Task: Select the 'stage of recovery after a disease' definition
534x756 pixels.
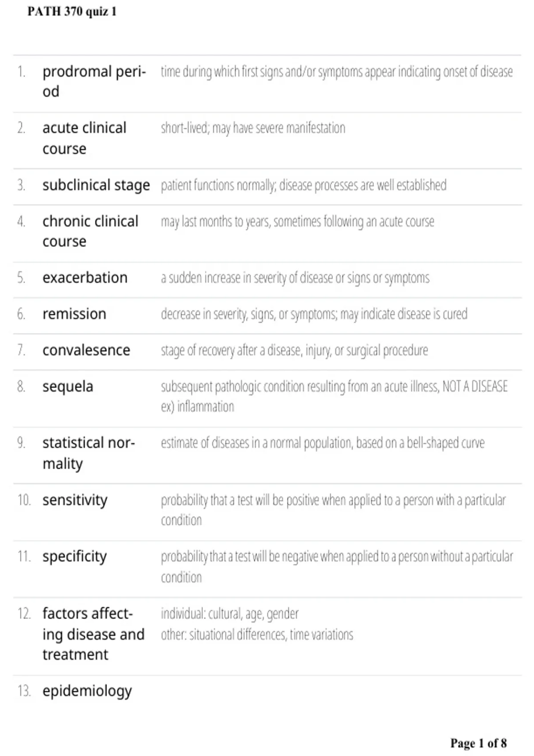Action: click(294, 351)
